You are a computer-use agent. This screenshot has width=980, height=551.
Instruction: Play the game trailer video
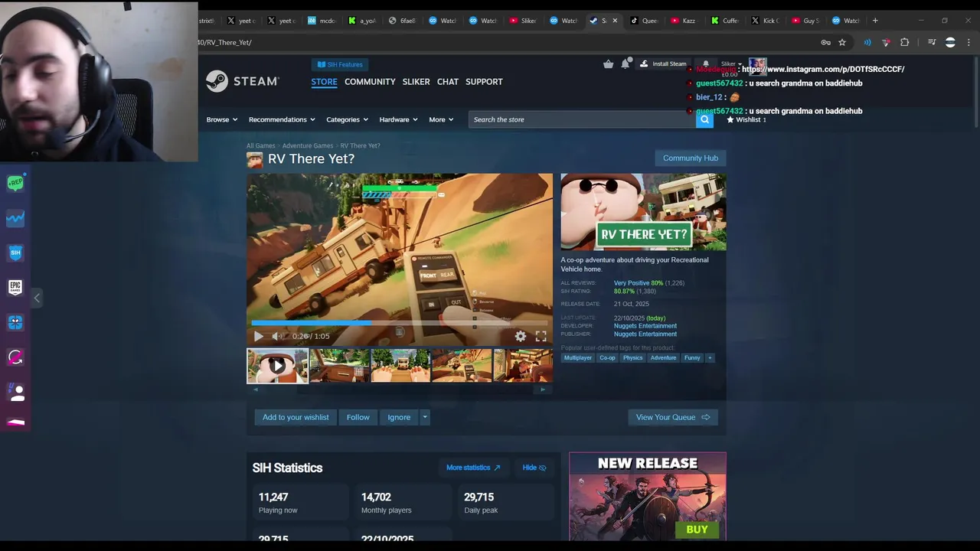click(259, 336)
